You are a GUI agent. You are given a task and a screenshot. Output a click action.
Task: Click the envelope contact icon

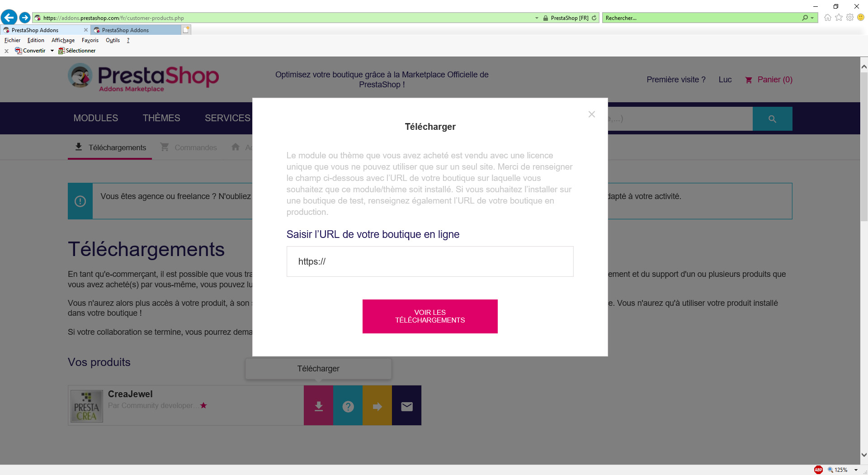[406, 406]
